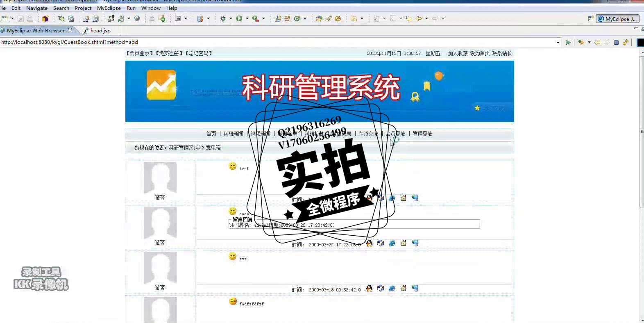This screenshot has height=323, width=644.
Task: Click the 加入收藏 link
Action: [458, 53]
